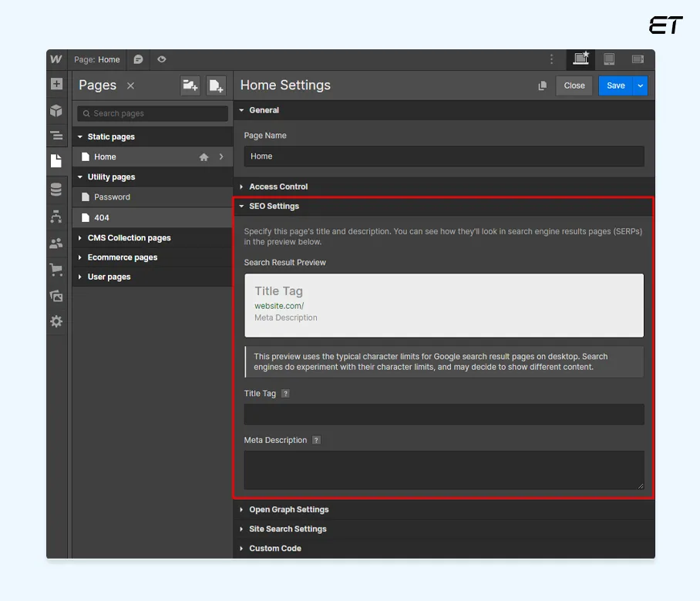The width and height of the screenshot is (700, 601).
Task: Expand CMS Collection pages group
Action: [153, 238]
